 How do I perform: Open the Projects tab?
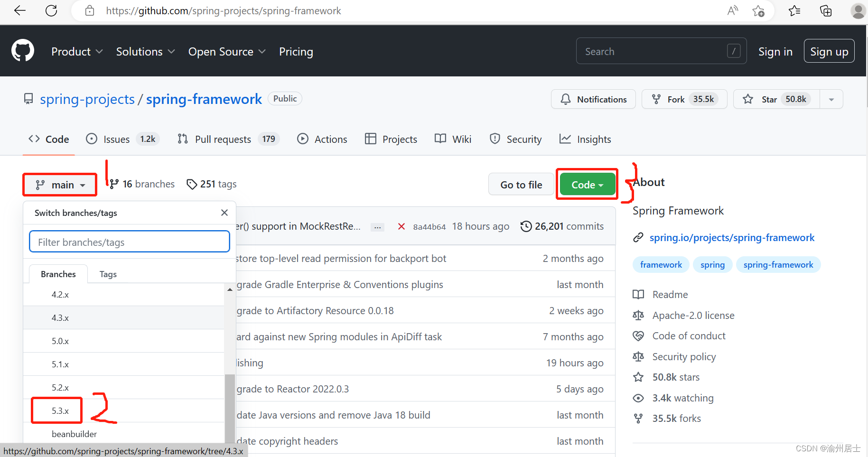tap(391, 139)
